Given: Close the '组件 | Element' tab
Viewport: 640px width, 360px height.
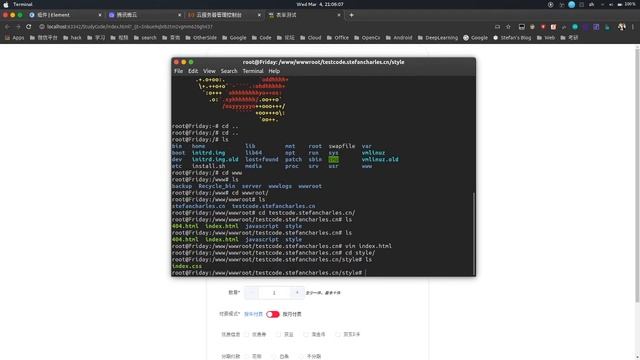Looking at the screenshot, I should point(100,15).
